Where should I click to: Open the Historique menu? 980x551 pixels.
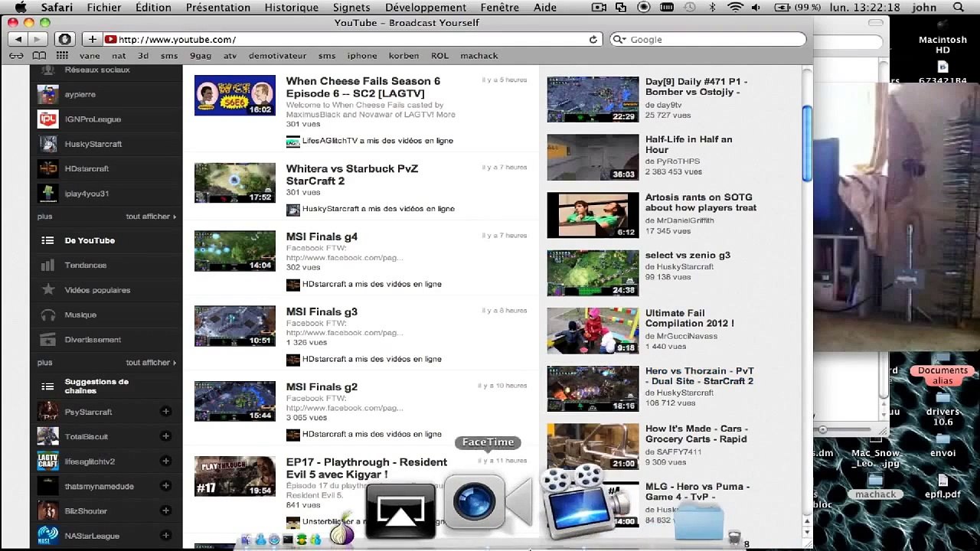click(292, 8)
